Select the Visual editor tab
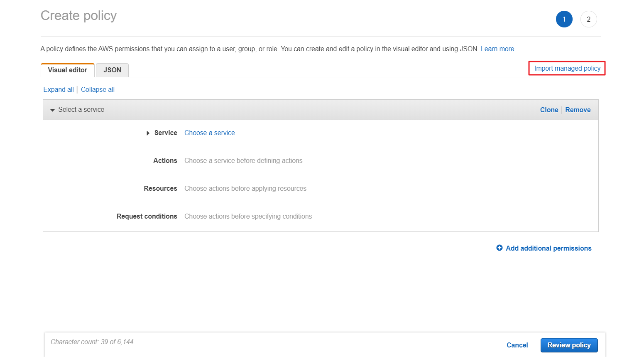 (x=67, y=70)
